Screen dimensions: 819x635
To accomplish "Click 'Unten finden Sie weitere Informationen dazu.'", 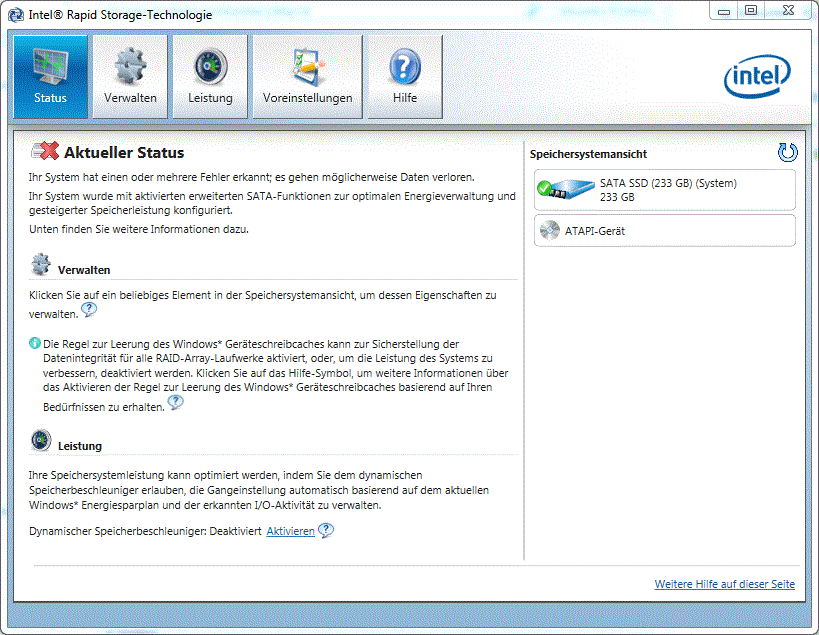I will 139,229.
